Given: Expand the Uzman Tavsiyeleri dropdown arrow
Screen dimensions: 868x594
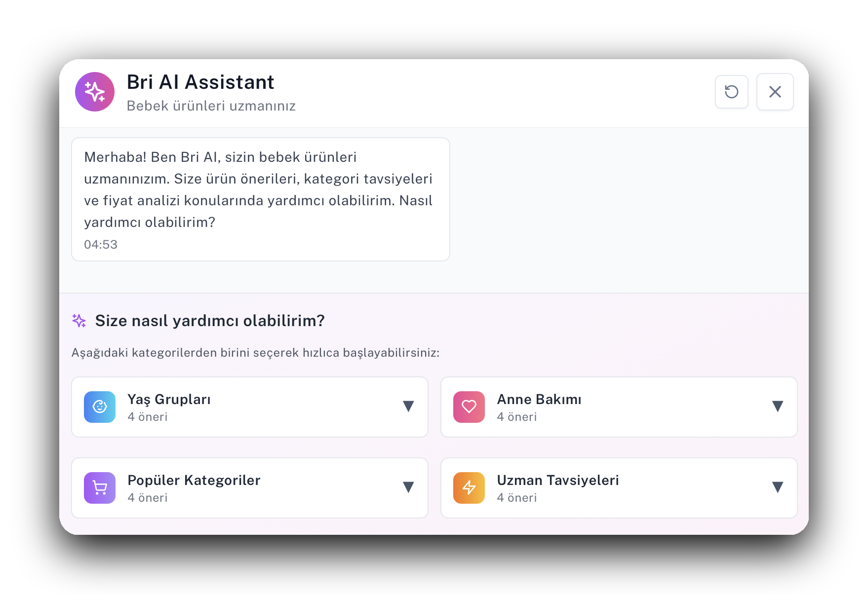Looking at the screenshot, I should pos(778,487).
